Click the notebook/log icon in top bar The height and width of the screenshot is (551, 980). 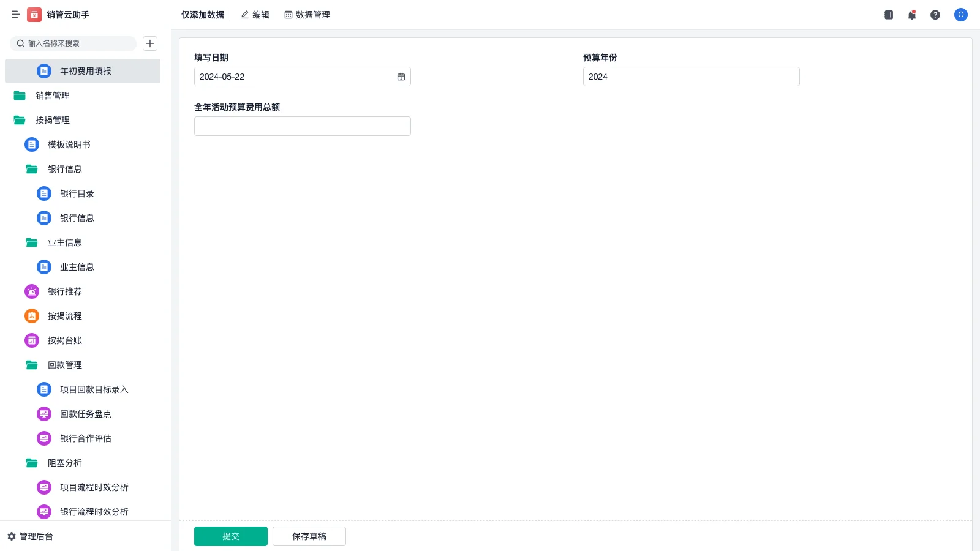tap(888, 15)
